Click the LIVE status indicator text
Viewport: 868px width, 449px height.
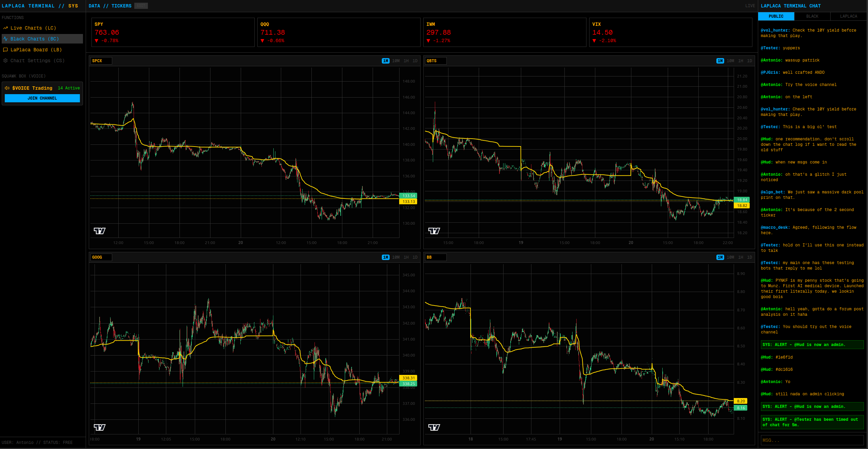coord(750,6)
